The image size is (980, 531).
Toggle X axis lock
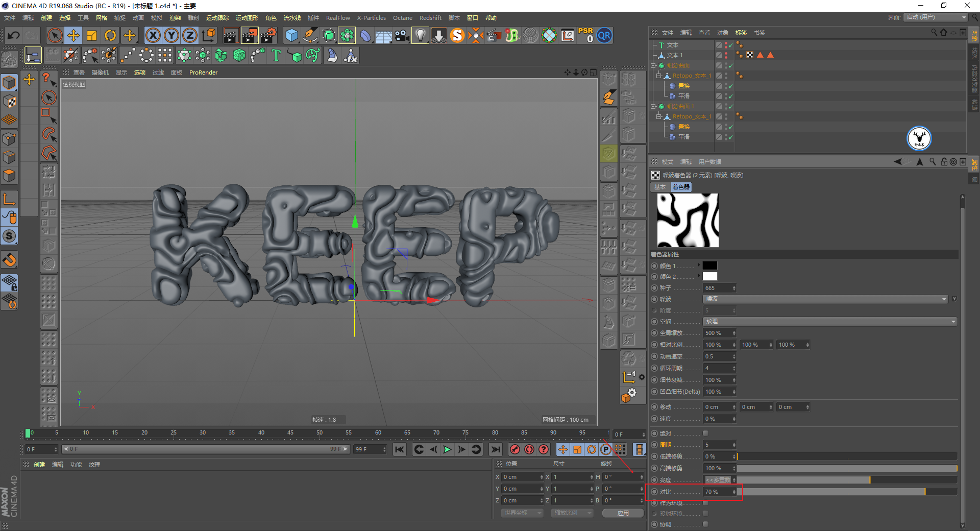click(x=153, y=35)
